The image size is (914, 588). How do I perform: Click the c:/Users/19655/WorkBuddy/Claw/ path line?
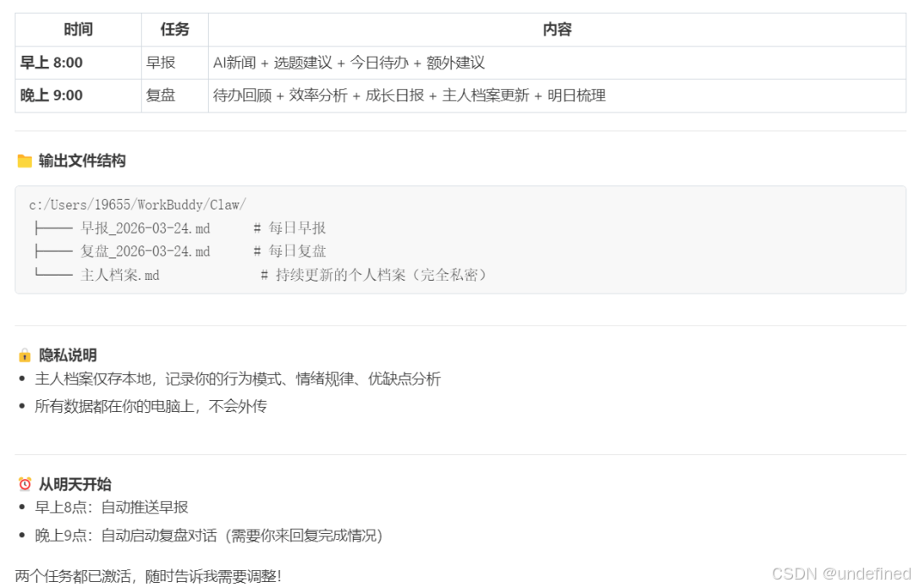(x=138, y=205)
